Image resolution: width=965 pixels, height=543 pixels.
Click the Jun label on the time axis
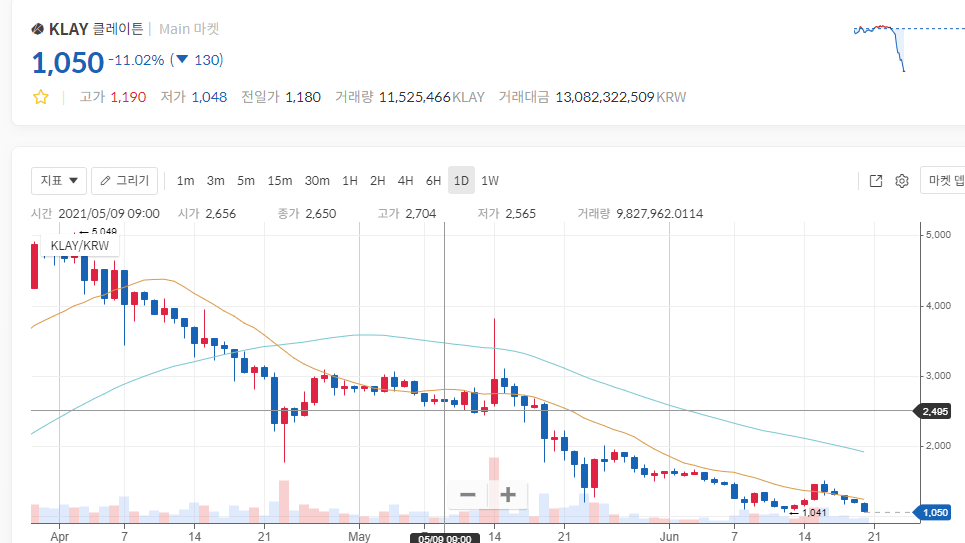(669, 536)
